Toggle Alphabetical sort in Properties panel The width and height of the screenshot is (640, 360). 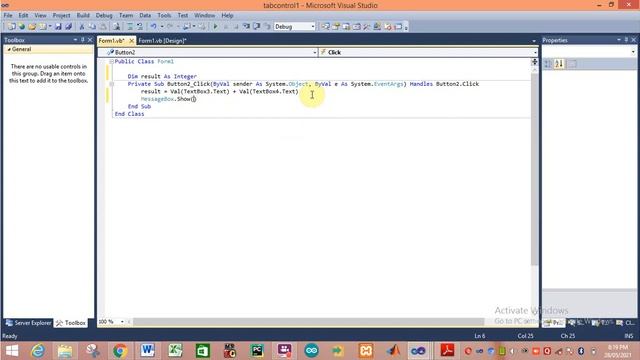(559, 64)
